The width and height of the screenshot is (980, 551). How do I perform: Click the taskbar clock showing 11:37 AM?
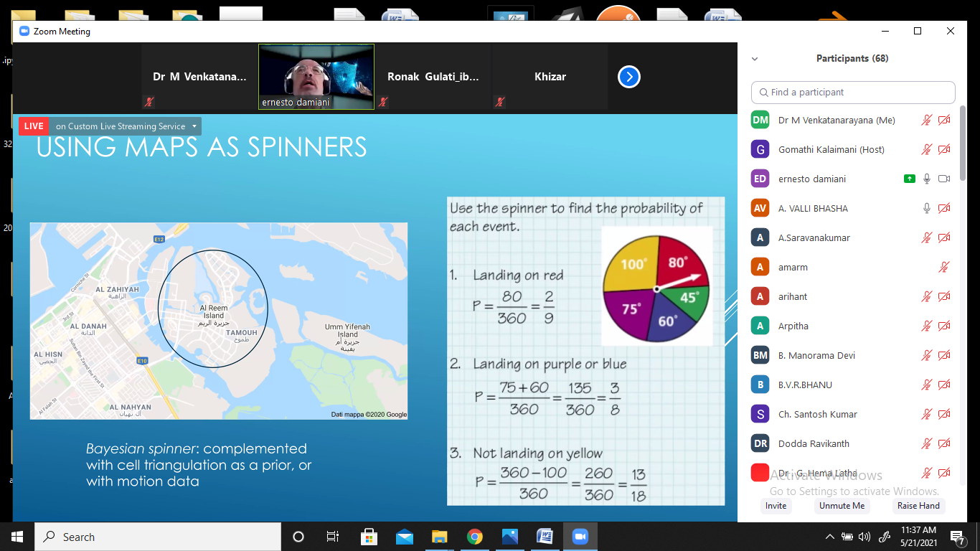(917, 537)
